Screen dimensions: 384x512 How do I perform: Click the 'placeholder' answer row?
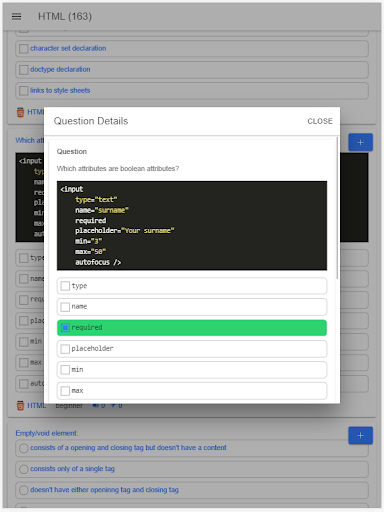coord(192,349)
